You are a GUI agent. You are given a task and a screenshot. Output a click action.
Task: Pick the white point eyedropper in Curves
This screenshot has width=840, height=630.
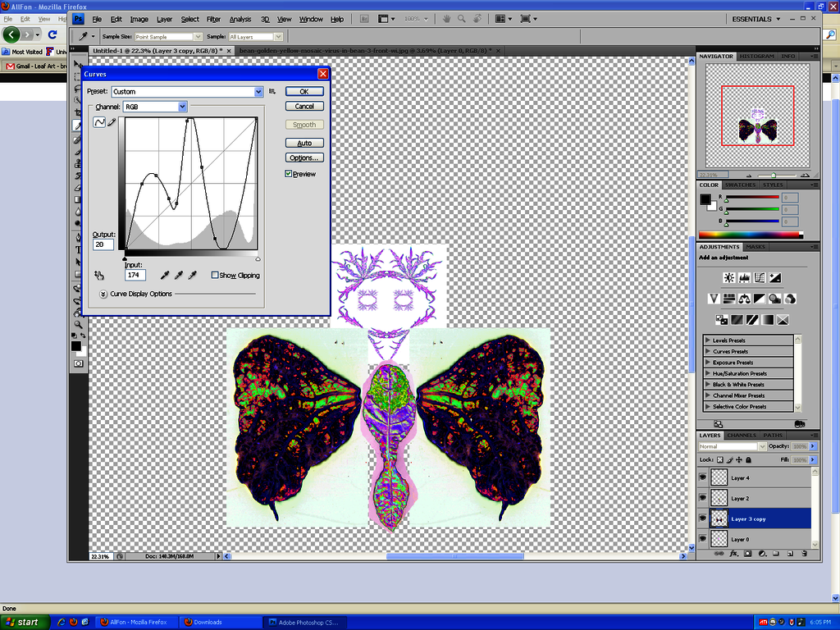[x=193, y=276]
